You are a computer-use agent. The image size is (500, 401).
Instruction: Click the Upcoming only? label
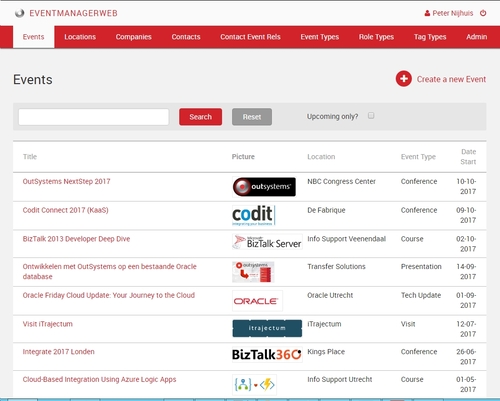(332, 117)
